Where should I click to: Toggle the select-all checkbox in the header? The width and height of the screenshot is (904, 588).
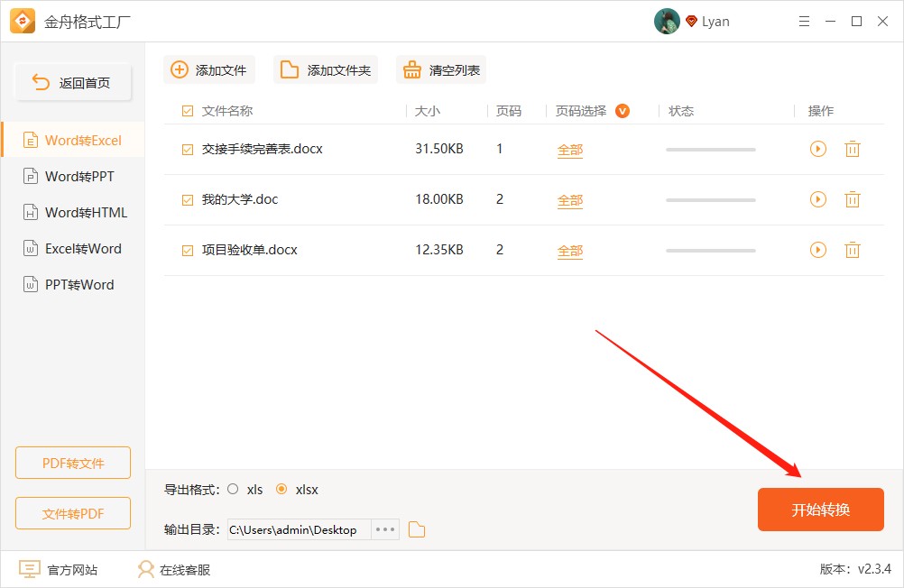tap(187, 110)
